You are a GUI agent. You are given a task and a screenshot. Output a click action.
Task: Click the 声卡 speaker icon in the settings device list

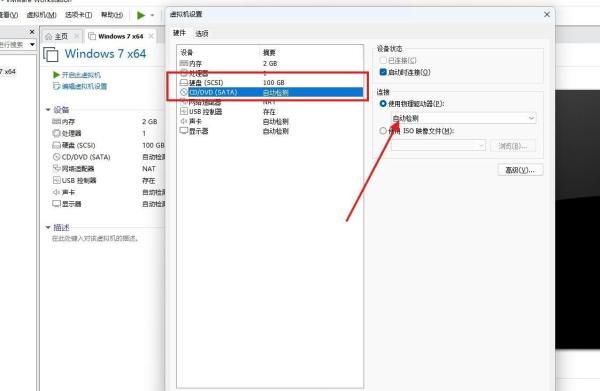(184, 121)
